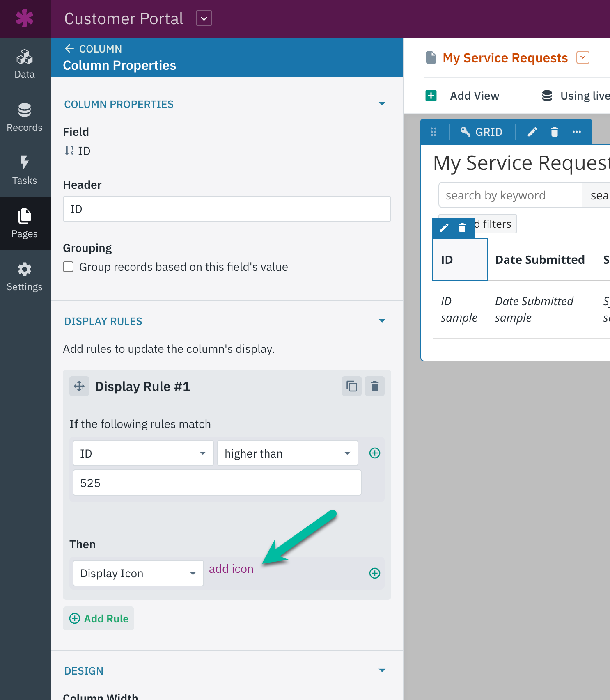Open the 'higher than' operator dropdown

tap(287, 453)
